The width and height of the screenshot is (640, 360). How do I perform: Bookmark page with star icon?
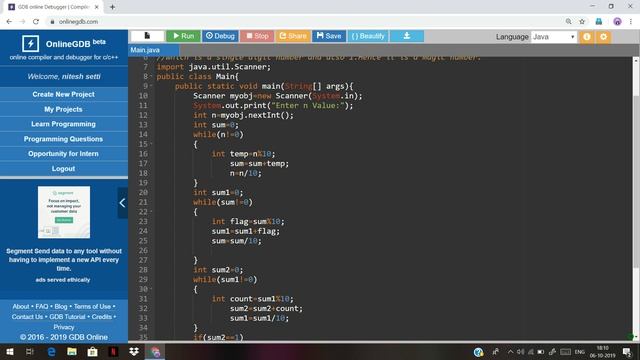tap(582, 22)
